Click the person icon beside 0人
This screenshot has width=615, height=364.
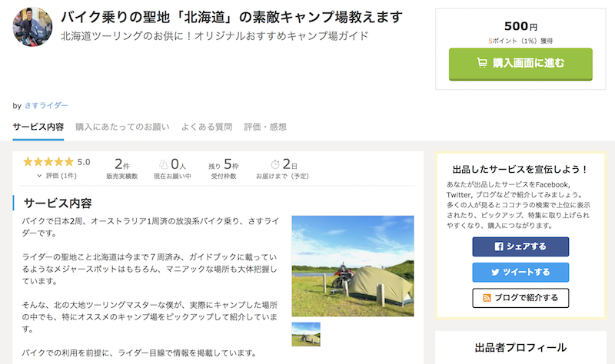[163, 164]
